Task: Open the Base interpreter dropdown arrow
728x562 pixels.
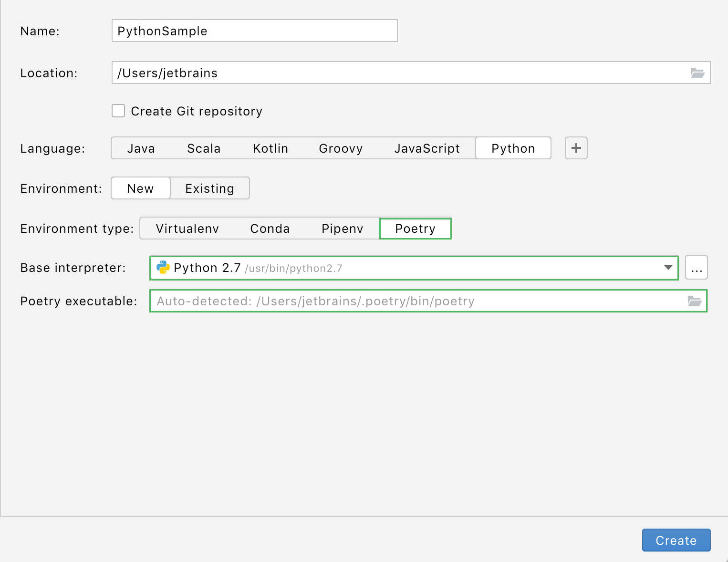Action: click(x=668, y=268)
